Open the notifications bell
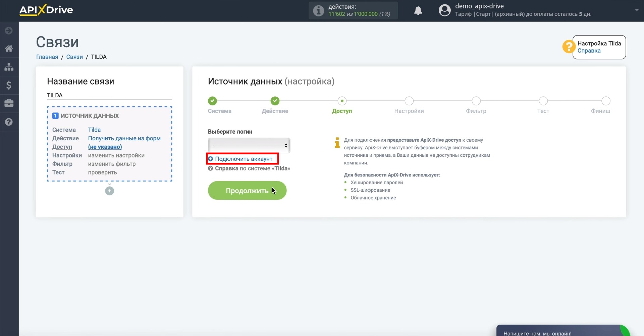Viewport: 644px width, 336px height. [x=418, y=11]
